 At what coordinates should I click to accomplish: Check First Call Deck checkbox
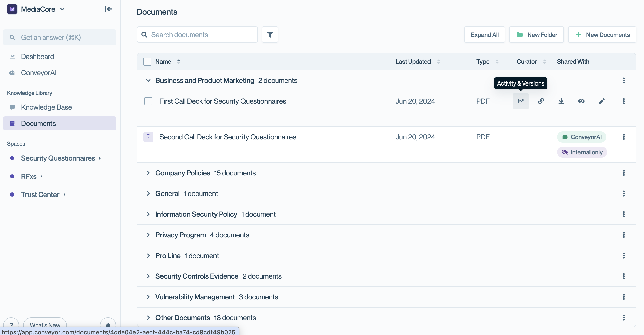point(148,101)
